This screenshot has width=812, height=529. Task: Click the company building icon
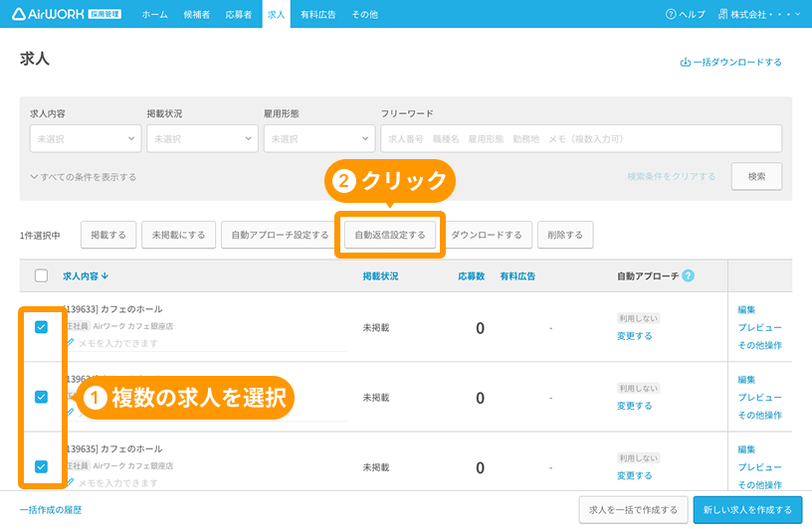point(722,14)
